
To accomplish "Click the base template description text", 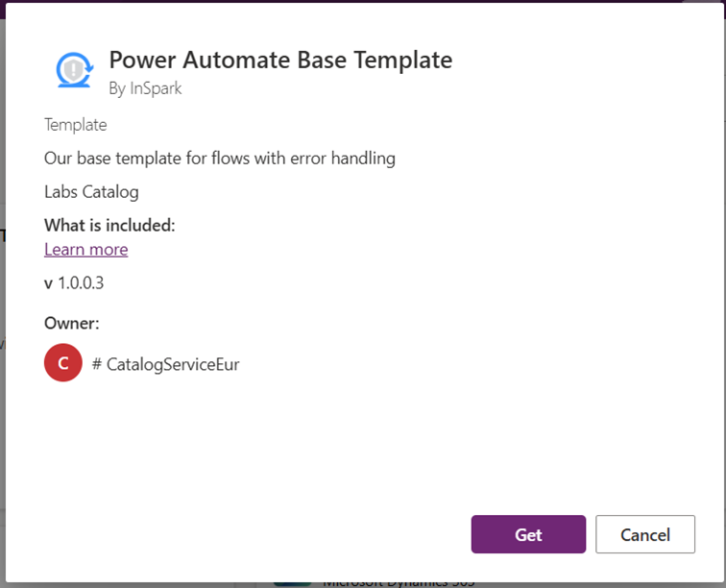I will (220, 159).
